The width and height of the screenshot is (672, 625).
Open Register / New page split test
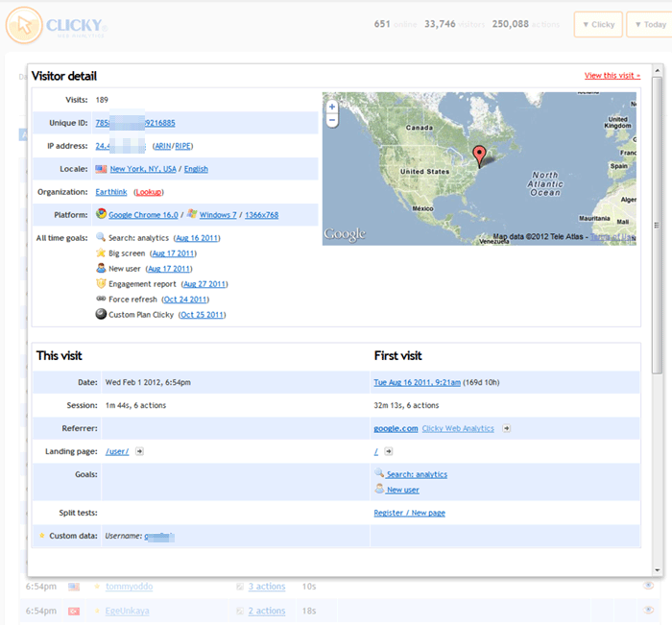coord(409,513)
